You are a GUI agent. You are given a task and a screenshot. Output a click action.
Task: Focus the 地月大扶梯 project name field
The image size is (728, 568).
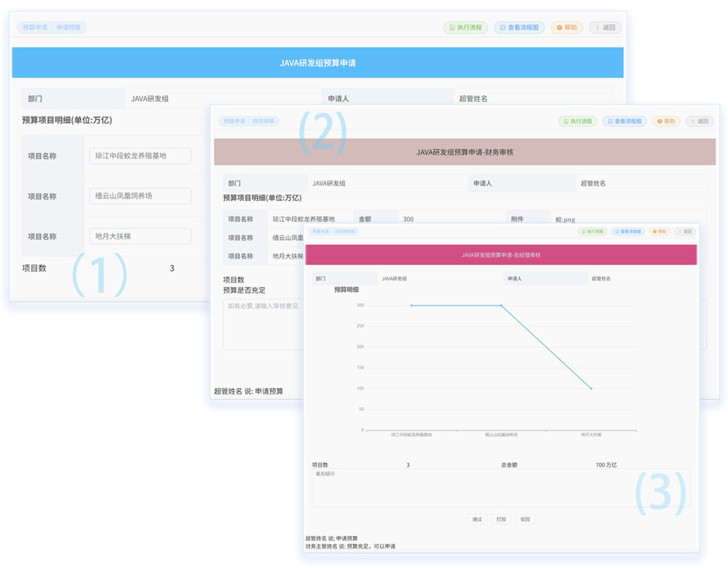(141, 236)
